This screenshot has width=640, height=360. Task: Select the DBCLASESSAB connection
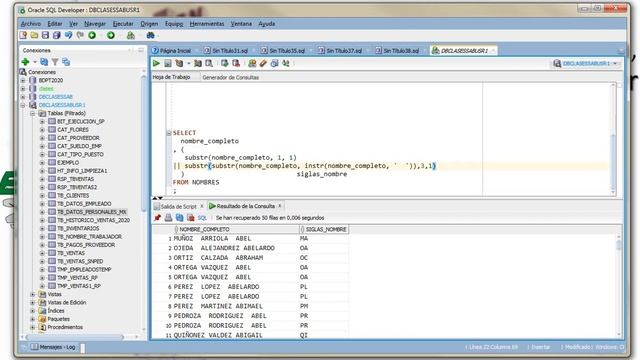point(56,97)
